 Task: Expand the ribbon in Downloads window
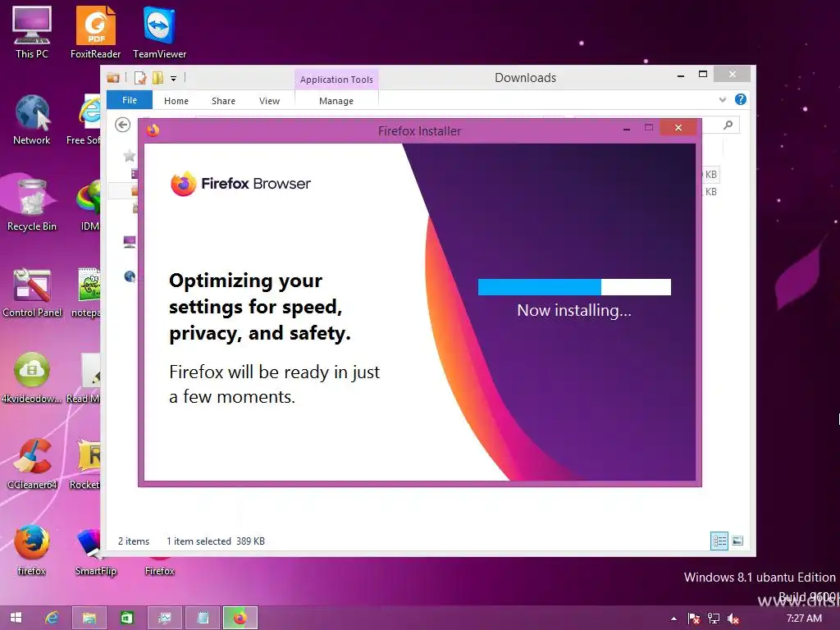[722, 99]
